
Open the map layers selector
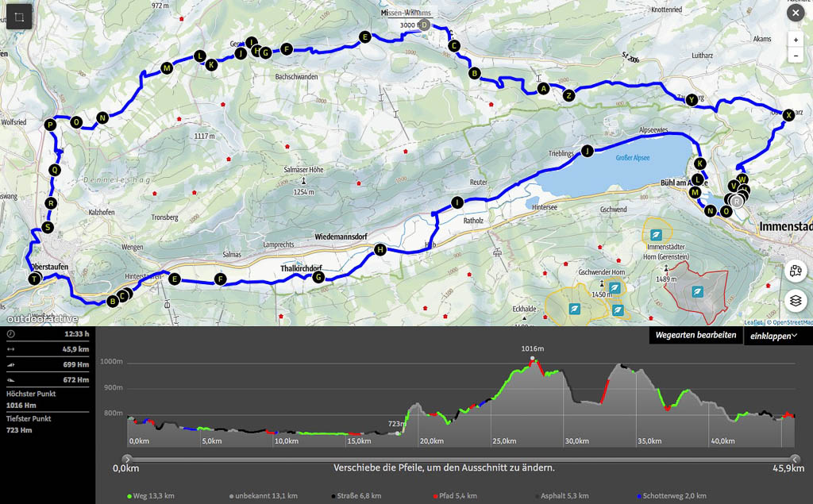click(x=795, y=302)
